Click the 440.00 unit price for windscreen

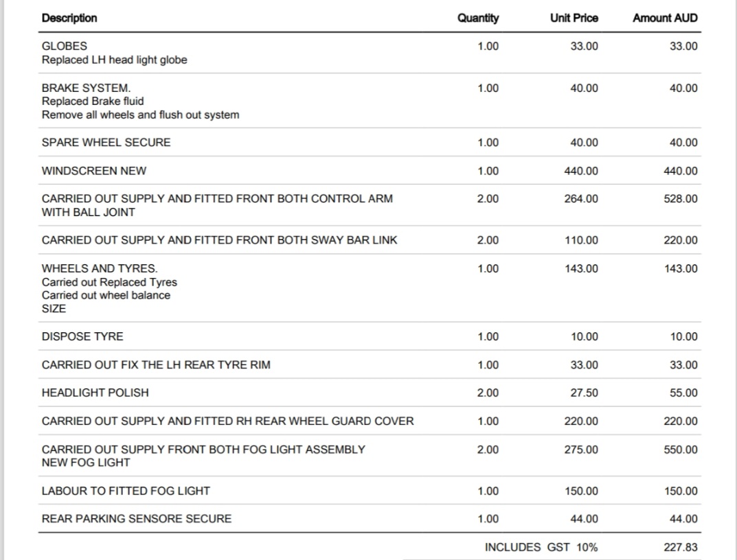[580, 171]
